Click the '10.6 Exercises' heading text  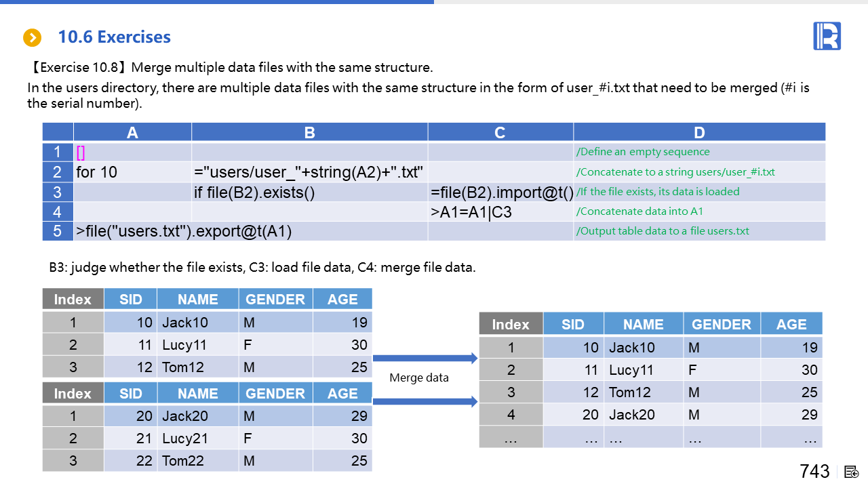click(x=114, y=37)
